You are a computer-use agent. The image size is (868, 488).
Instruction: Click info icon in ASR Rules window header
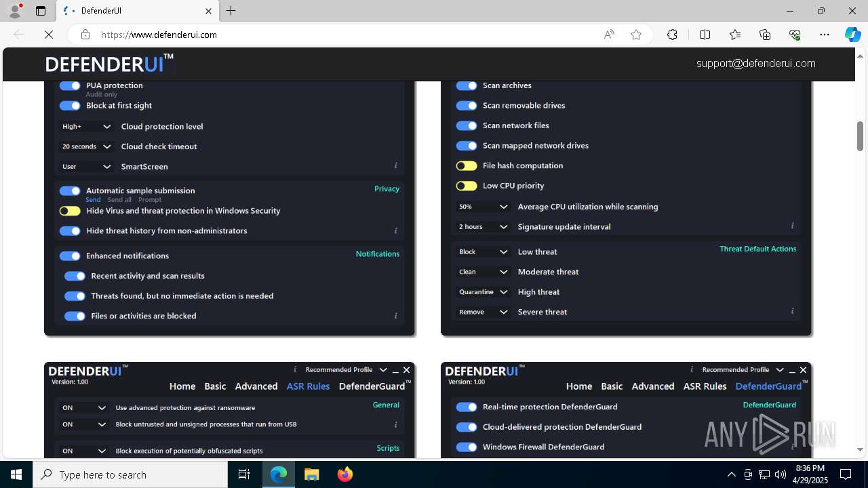(295, 369)
